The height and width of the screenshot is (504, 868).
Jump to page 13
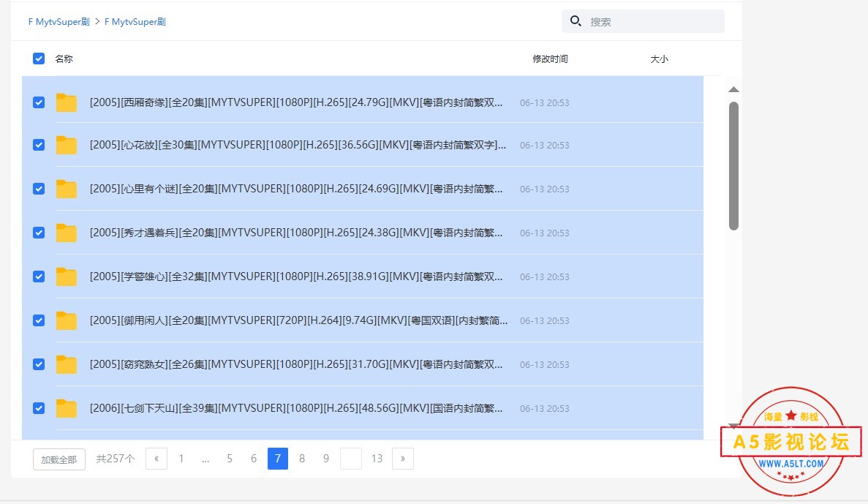pos(377,459)
